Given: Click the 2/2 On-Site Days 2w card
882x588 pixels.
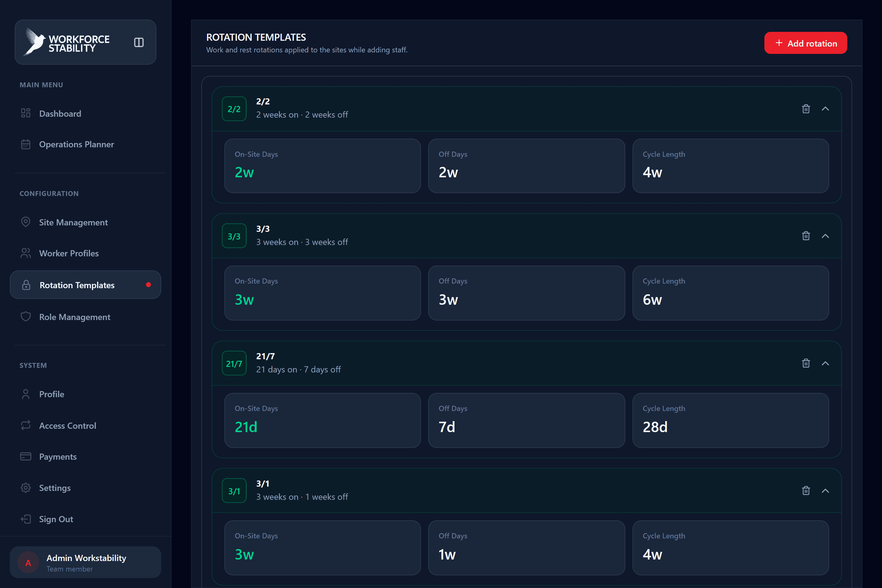Looking at the screenshot, I should 322,166.
